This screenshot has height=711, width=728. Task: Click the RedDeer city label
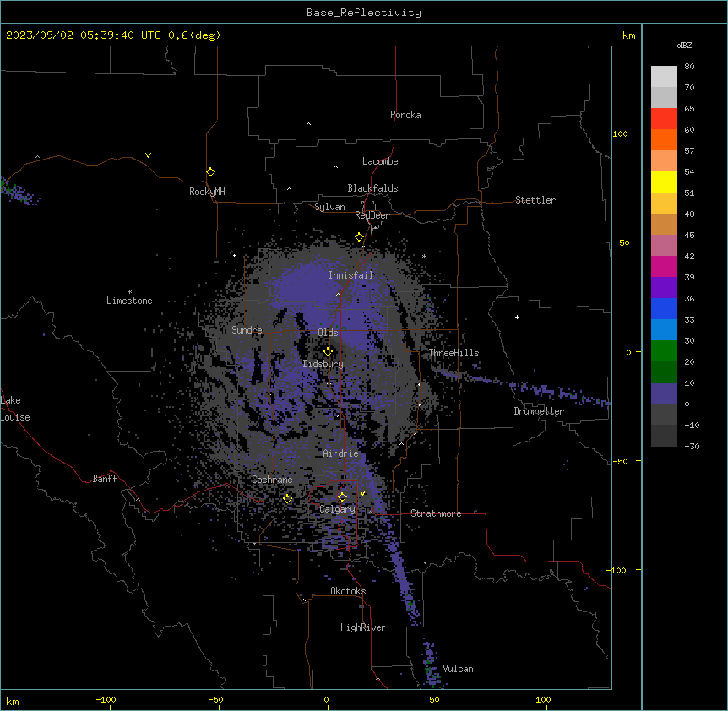coord(372,215)
